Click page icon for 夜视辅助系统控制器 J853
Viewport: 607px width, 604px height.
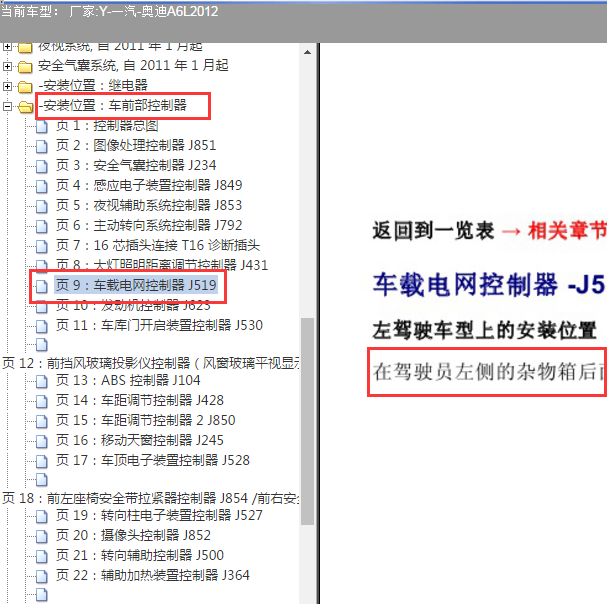click(x=41, y=206)
